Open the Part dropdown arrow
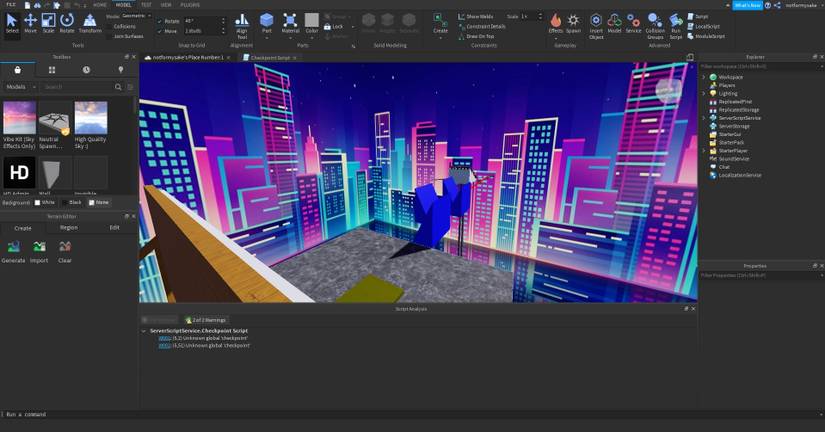Viewport: 825px width, 432px height. click(267, 37)
